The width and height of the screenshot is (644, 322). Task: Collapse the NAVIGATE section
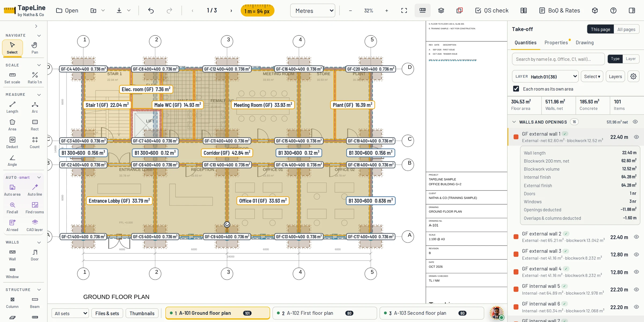[x=39, y=35]
